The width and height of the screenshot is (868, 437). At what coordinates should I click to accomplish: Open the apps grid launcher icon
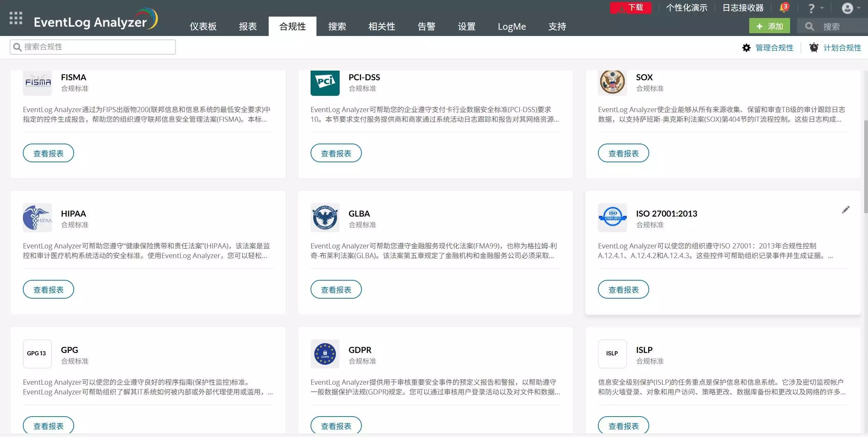click(16, 18)
